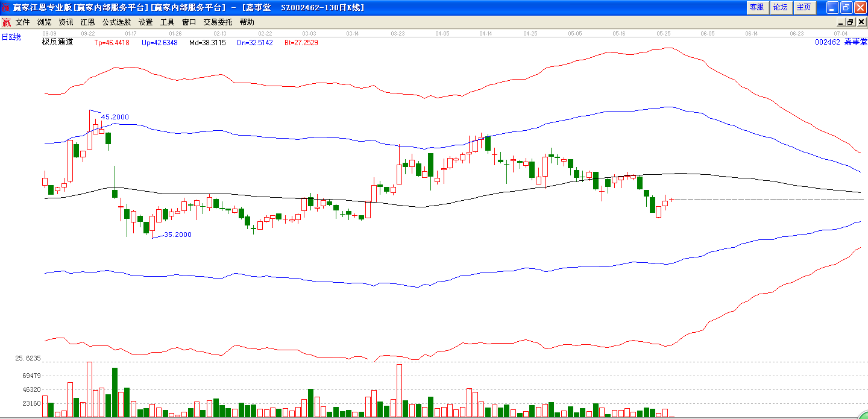Click the Dn=32.5142 indicator value

coord(255,43)
